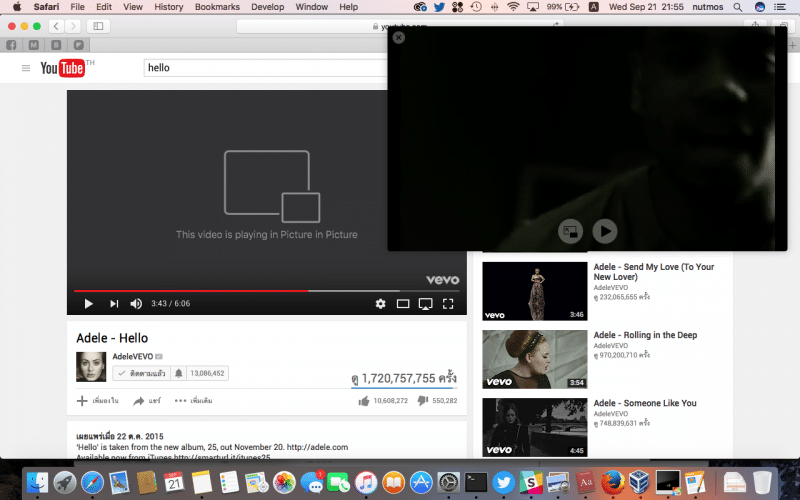Open Terminal in the Dock

[476, 482]
